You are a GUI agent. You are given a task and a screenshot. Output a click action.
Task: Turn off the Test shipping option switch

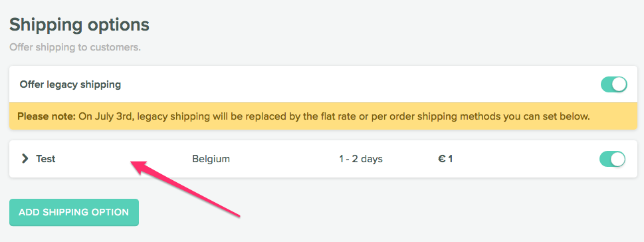pos(612,159)
